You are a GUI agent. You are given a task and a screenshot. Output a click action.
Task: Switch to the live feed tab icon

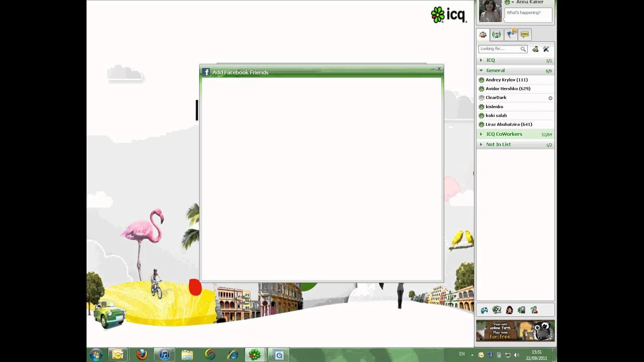[497, 35]
